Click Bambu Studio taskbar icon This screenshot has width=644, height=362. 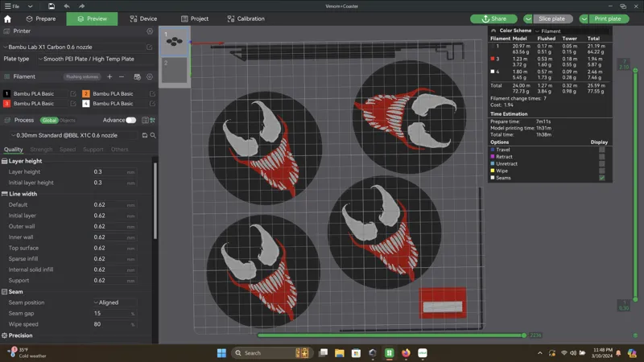point(389,353)
